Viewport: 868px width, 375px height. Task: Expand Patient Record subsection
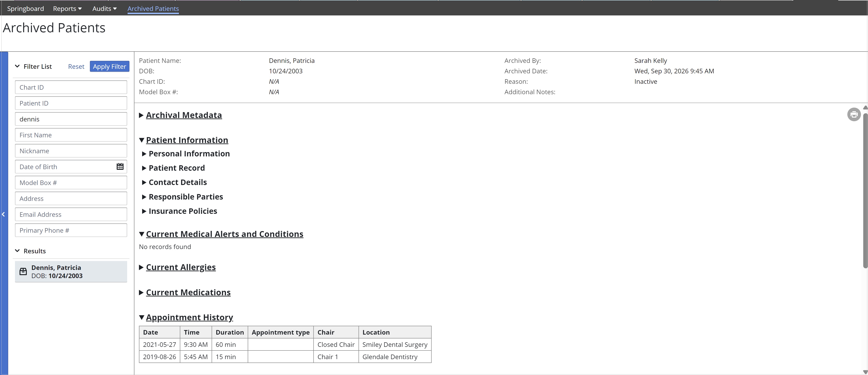pyautogui.click(x=173, y=168)
